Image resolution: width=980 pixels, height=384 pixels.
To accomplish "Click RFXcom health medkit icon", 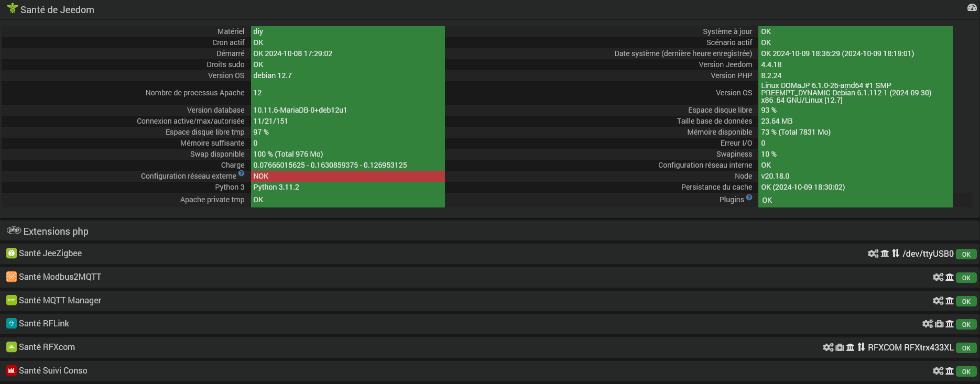I will pyautogui.click(x=840, y=347).
